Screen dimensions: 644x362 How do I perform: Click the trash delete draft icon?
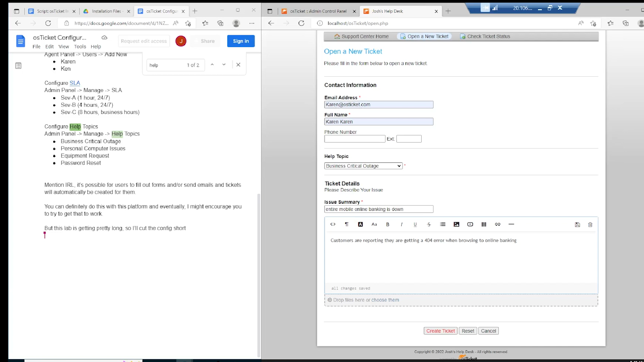[x=590, y=225]
